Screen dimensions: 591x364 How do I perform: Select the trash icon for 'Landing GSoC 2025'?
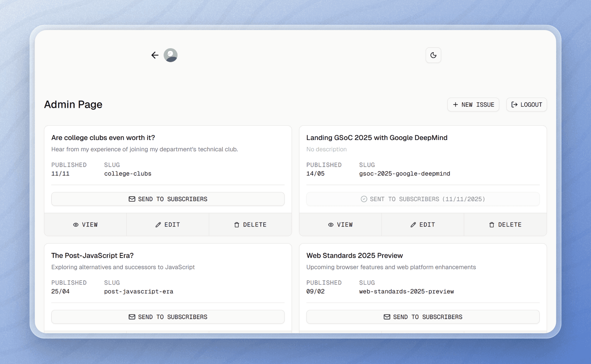click(x=492, y=224)
